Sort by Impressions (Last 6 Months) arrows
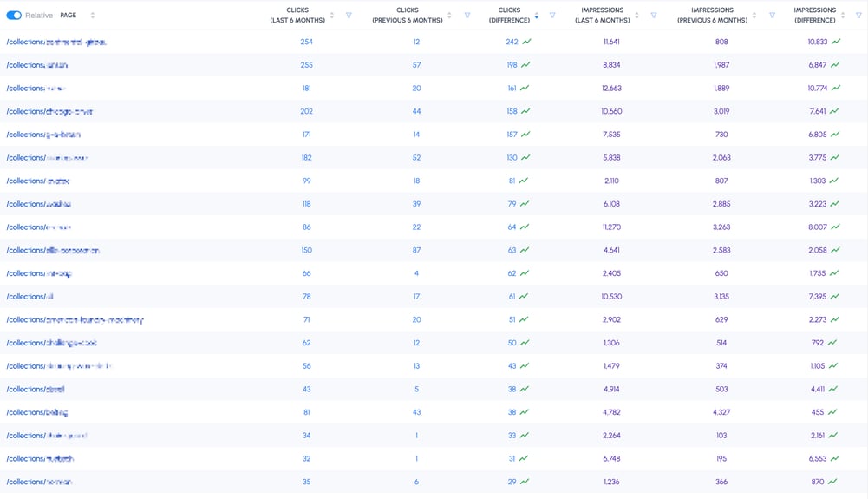Image resolution: width=868 pixels, height=499 pixels. pos(636,15)
